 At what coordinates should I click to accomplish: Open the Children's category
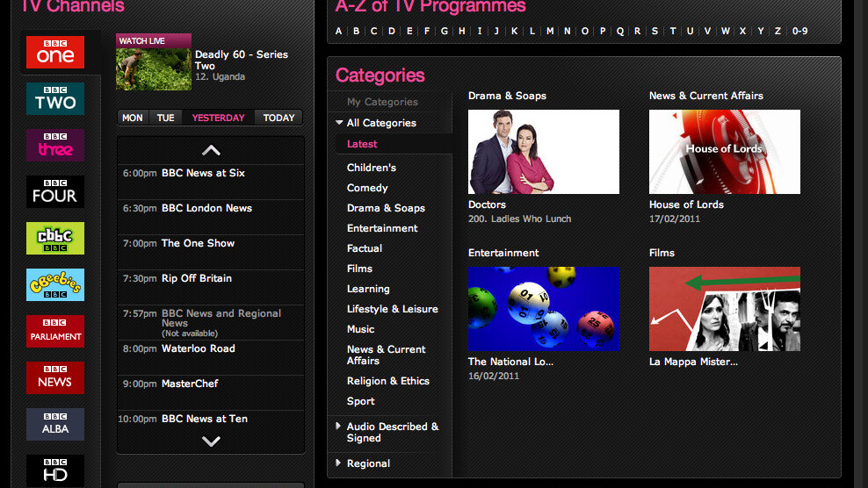pos(371,168)
